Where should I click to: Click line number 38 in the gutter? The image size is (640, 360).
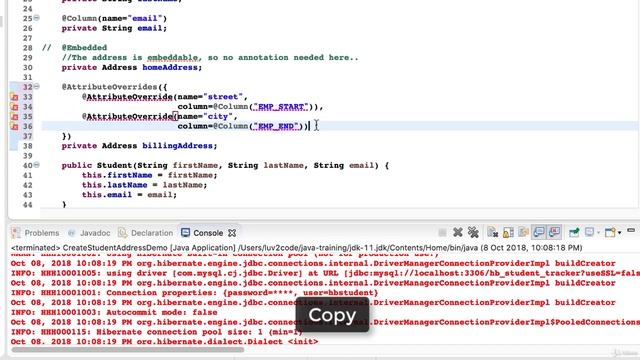click(x=27, y=146)
